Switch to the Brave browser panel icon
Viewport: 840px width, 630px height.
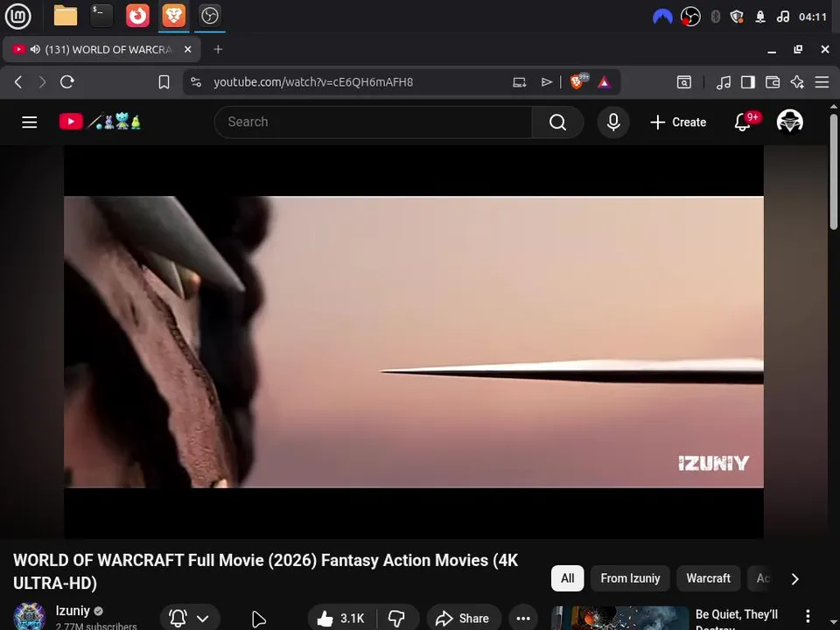[173, 16]
